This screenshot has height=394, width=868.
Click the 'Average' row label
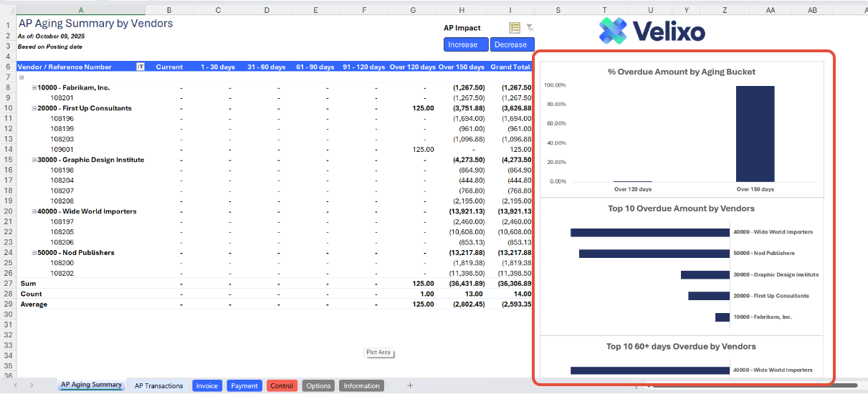(x=34, y=304)
